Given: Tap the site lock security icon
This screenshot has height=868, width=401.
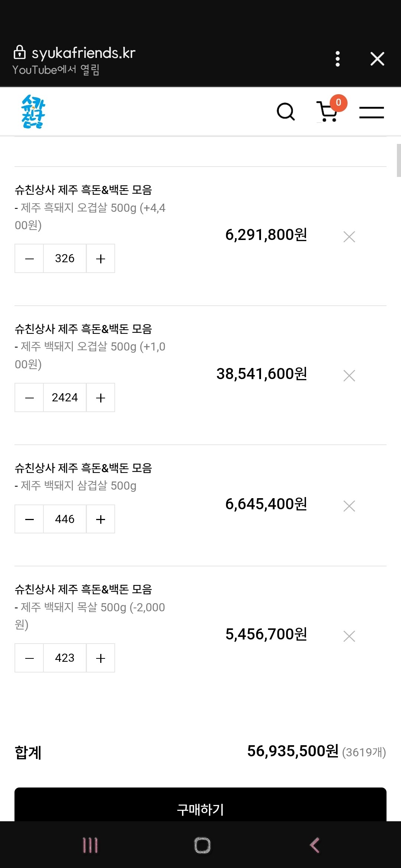Looking at the screenshot, I should point(19,52).
